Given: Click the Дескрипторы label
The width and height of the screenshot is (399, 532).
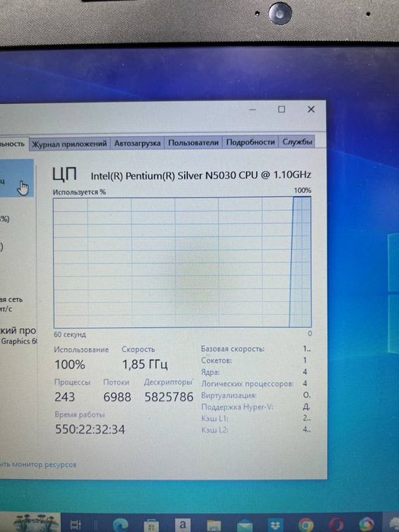Looking at the screenshot, I should [x=168, y=382].
